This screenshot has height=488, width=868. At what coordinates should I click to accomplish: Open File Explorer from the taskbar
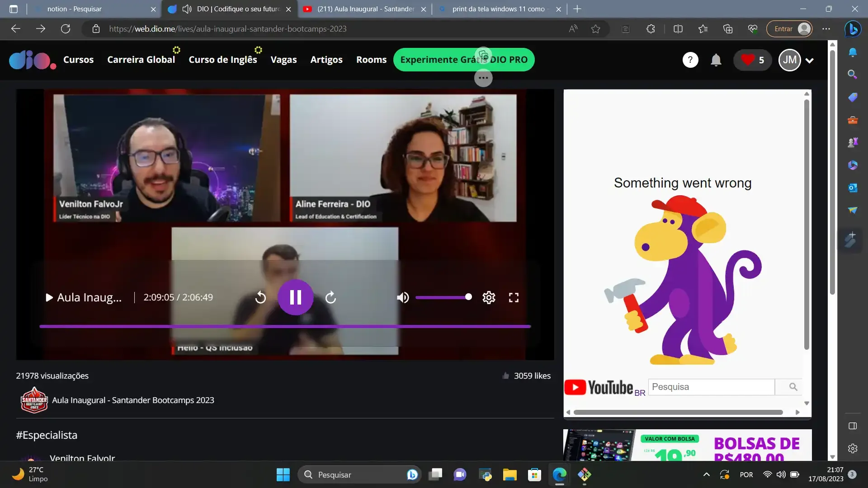coord(509,474)
